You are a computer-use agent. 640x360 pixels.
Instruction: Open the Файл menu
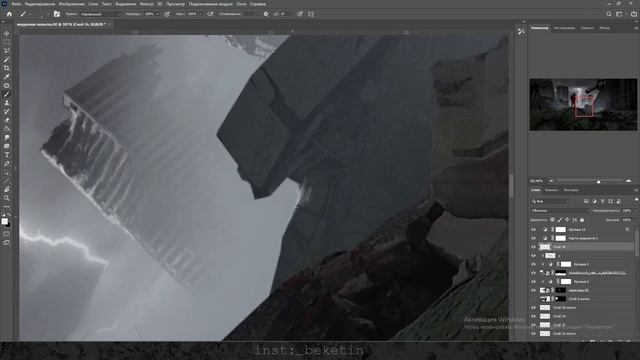click(16, 4)
